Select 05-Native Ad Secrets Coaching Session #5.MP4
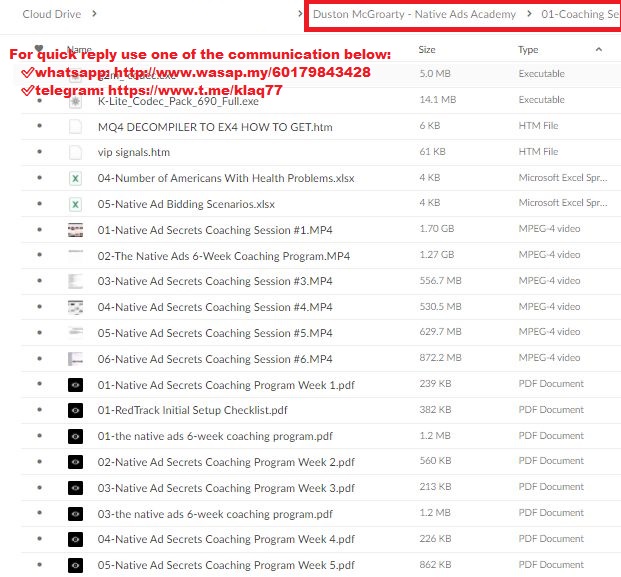 pos(215,333)
